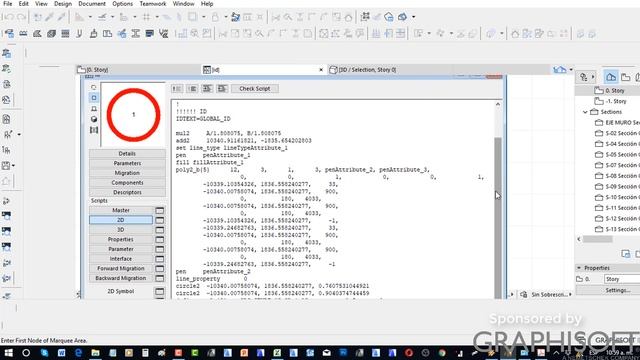Select side view preview icon

[94, 109]
